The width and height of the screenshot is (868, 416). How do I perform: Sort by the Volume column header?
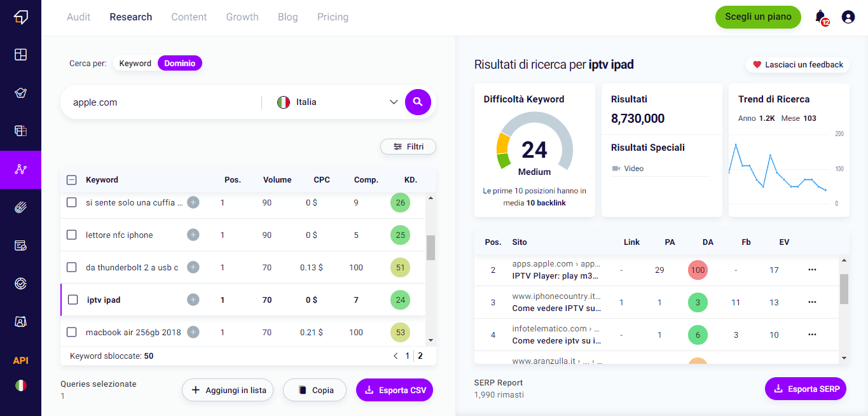click(x=277, y=180)
